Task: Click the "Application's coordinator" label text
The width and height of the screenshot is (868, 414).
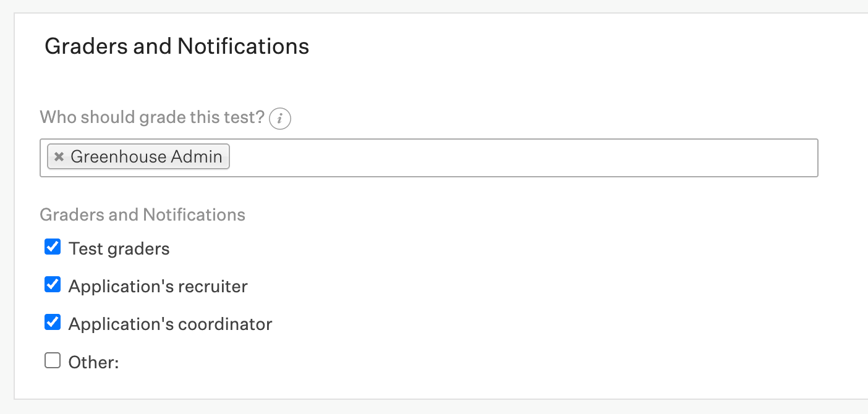Action: pos(170,324)
